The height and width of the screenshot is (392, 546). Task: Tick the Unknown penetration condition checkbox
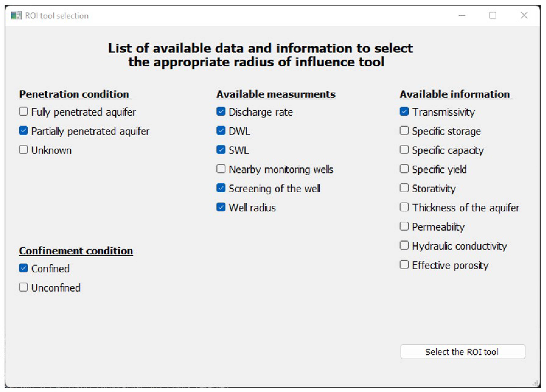(23, 150)
